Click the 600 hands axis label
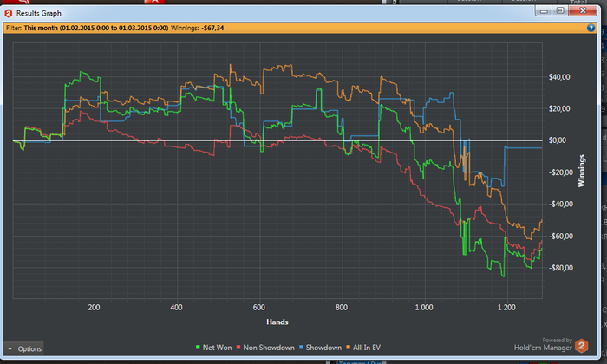This screenshot has width=607, height=364. [259, 307]
